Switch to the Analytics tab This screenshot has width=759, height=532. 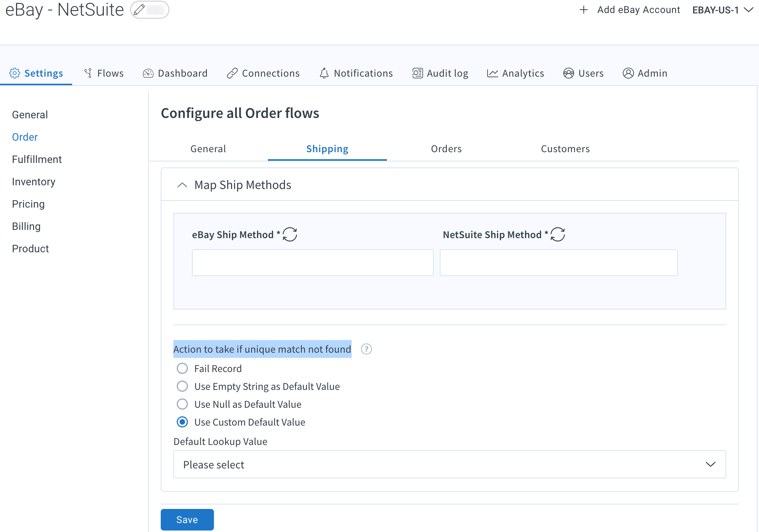click(515, 73)
